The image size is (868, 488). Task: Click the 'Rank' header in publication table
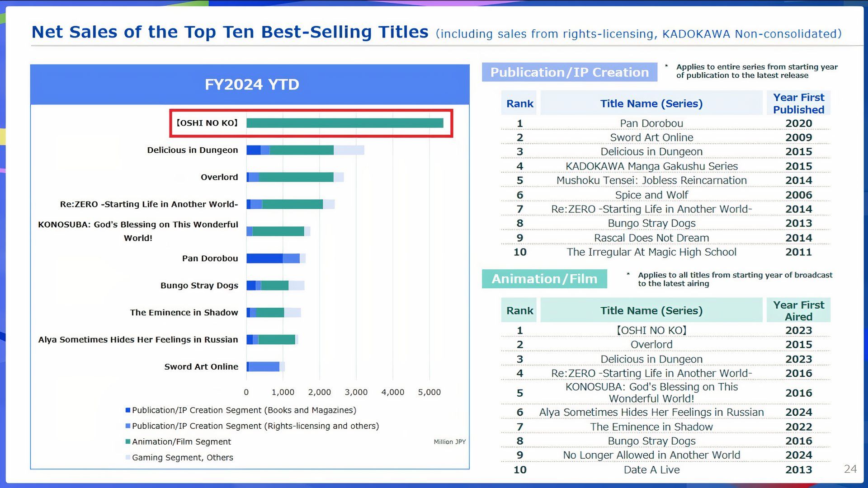519,103
